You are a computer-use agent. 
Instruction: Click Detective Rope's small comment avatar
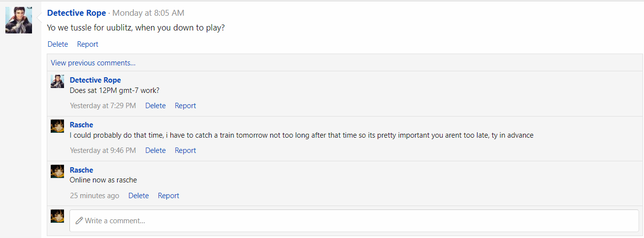[57, 82]
